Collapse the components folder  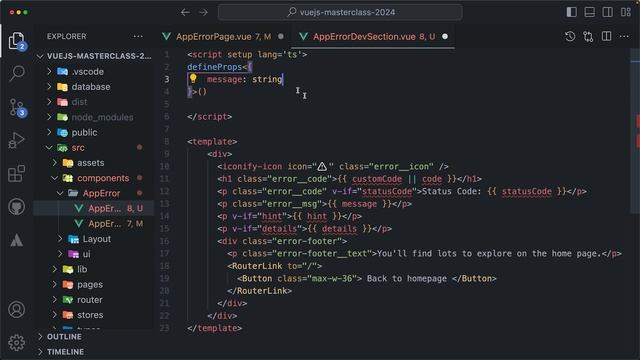click(x=94, y=178)
